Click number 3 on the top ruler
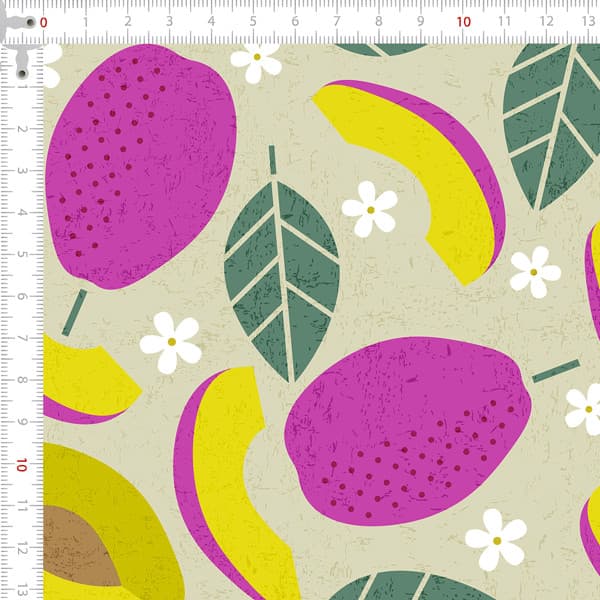This screenshot has width=600, height=600. click(x=169, y=22)
